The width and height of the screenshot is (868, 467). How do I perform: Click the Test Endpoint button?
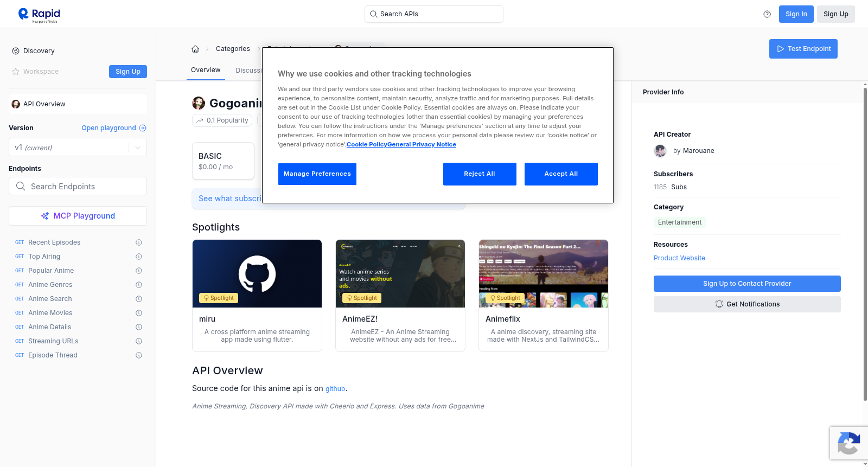803,49
